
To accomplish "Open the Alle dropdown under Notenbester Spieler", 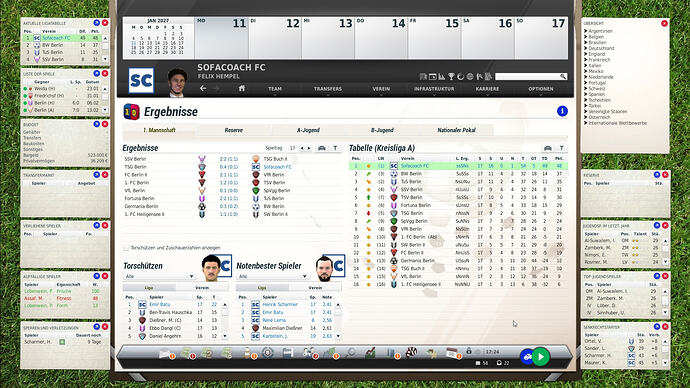I will pyautogui.click(x=272, y=276).
